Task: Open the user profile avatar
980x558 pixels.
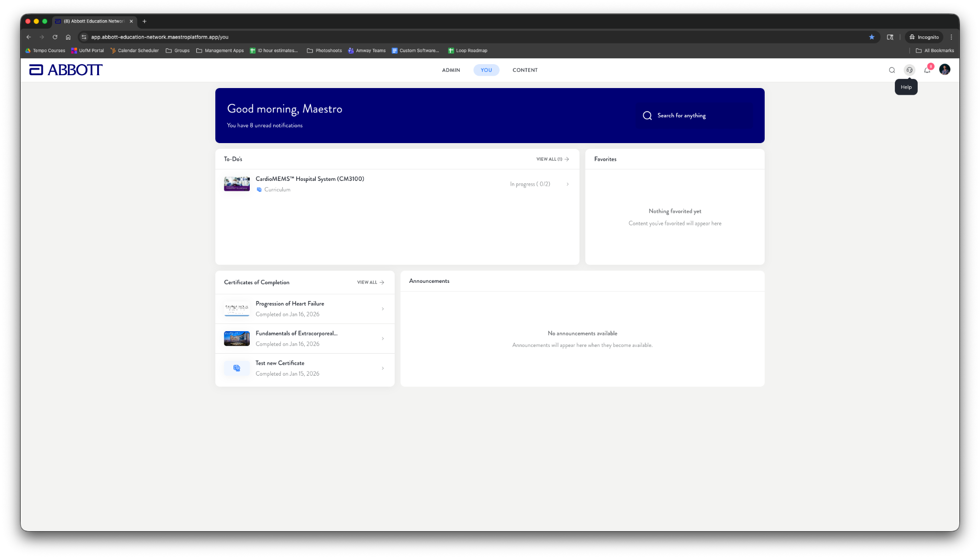Action: pos(945,70)
